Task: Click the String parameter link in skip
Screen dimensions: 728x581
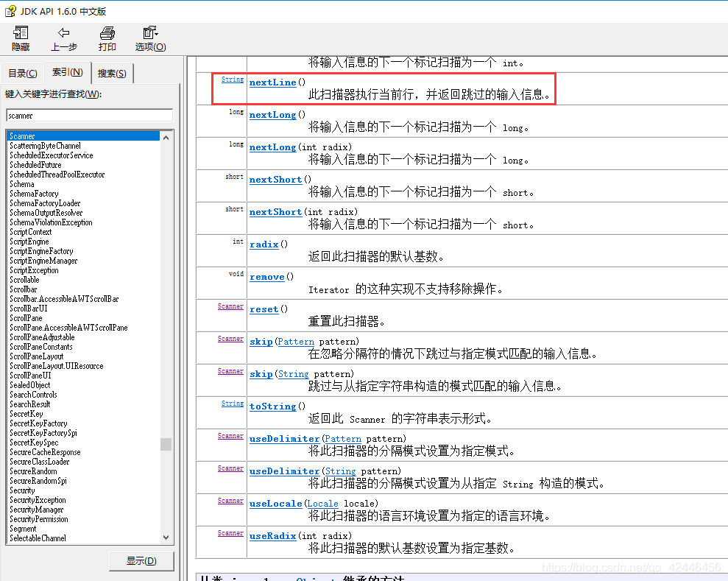Action: pos(293,374)
